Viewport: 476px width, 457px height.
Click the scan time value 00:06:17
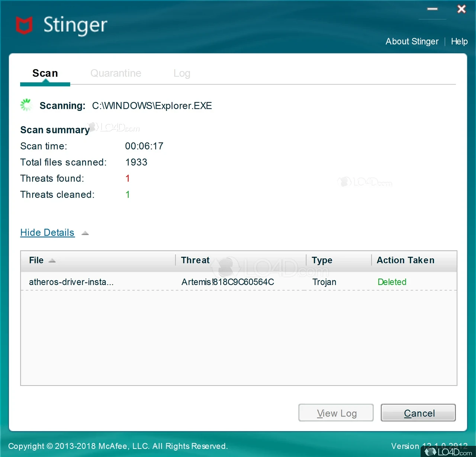click(x=144, y=146)
